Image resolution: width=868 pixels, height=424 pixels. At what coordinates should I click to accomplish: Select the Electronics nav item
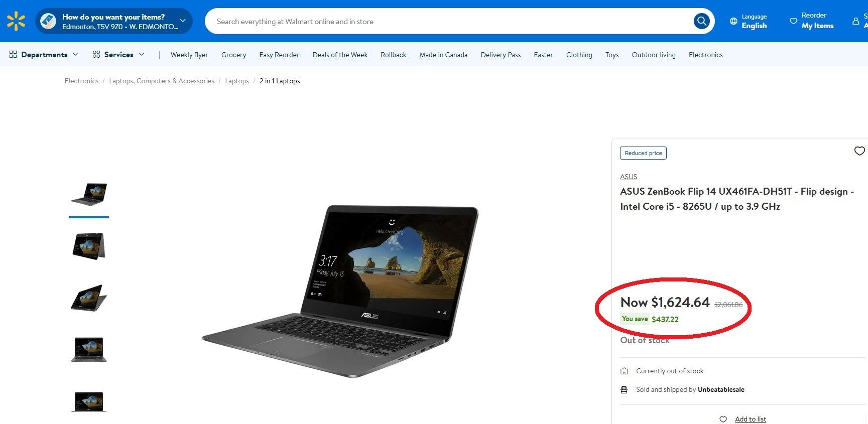(705, 55)
